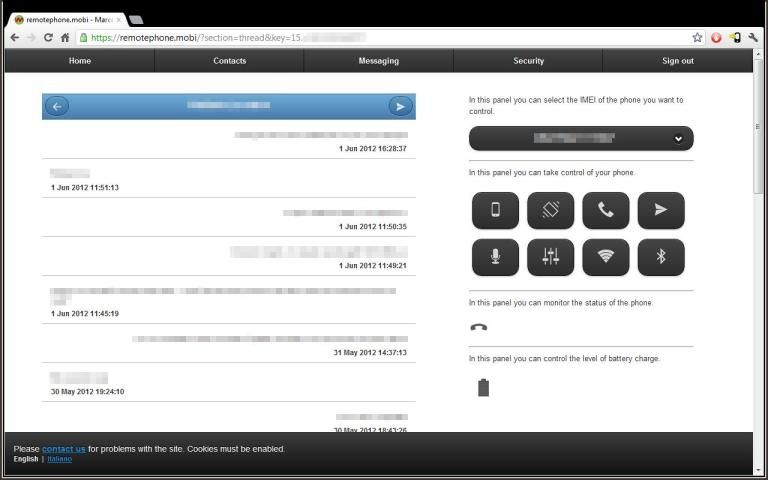Open the Security section
This screenshot has height=480, width=768.
(528, 61)
